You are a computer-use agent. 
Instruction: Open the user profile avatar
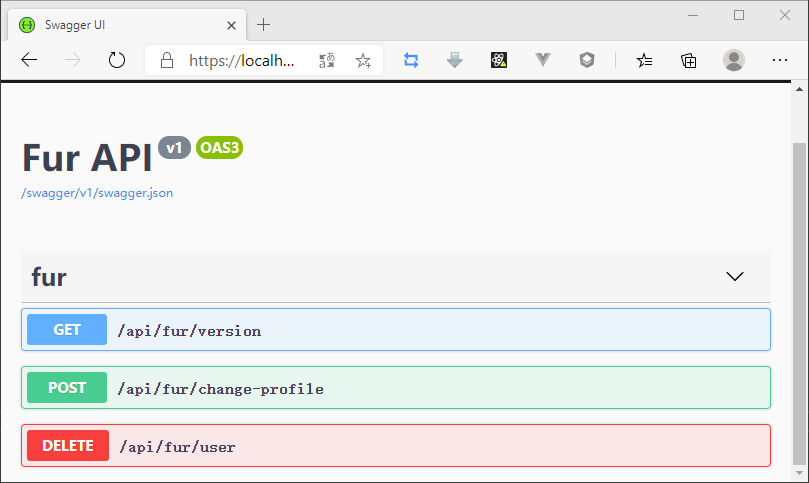734,60
